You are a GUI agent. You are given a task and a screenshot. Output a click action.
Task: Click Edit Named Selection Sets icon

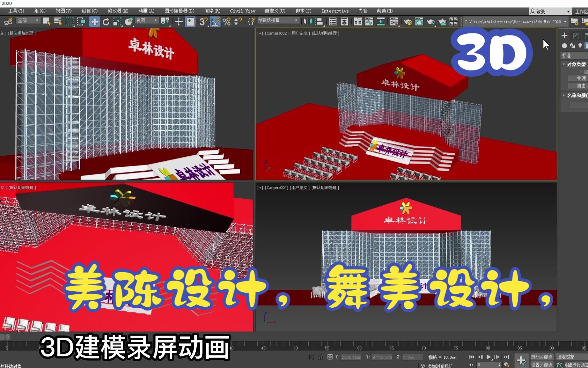251,21
